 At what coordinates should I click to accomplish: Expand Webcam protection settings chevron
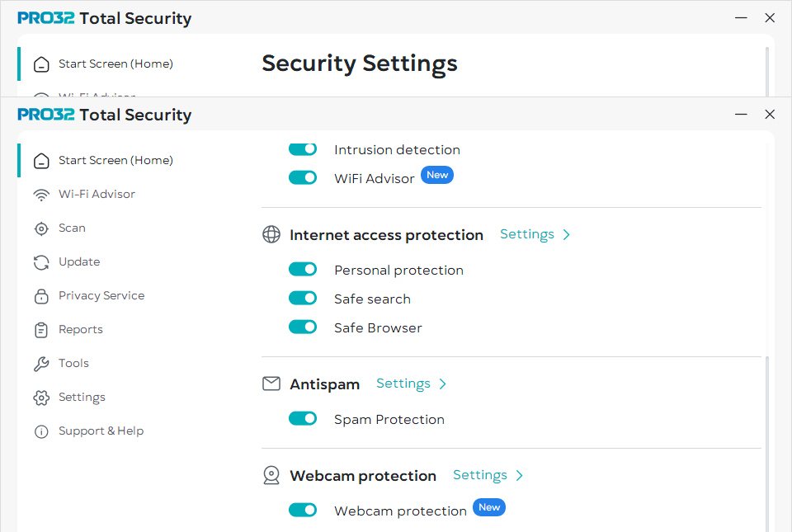(519, 475)
